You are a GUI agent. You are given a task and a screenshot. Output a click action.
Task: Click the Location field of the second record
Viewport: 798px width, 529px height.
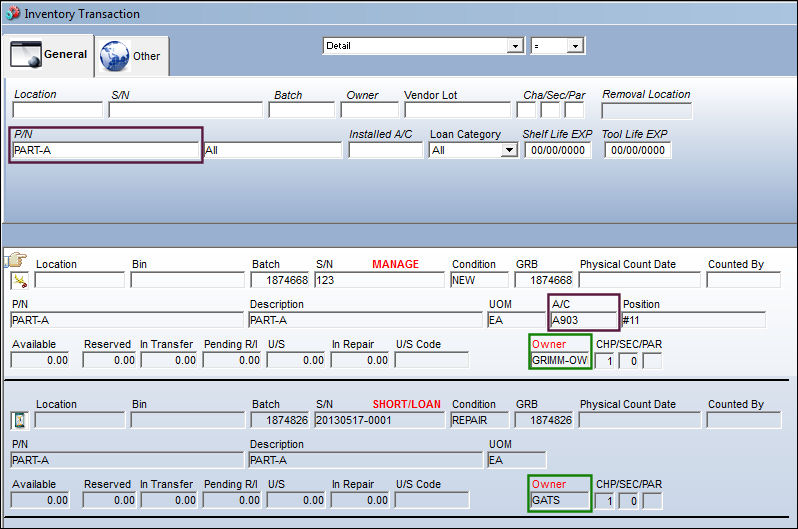[80, 420]
